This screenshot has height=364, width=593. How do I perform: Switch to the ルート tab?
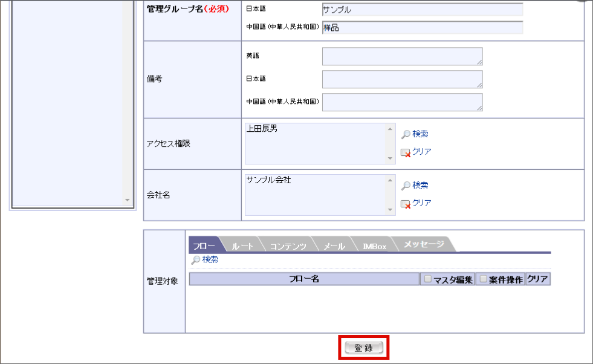[x=242, y=245]
